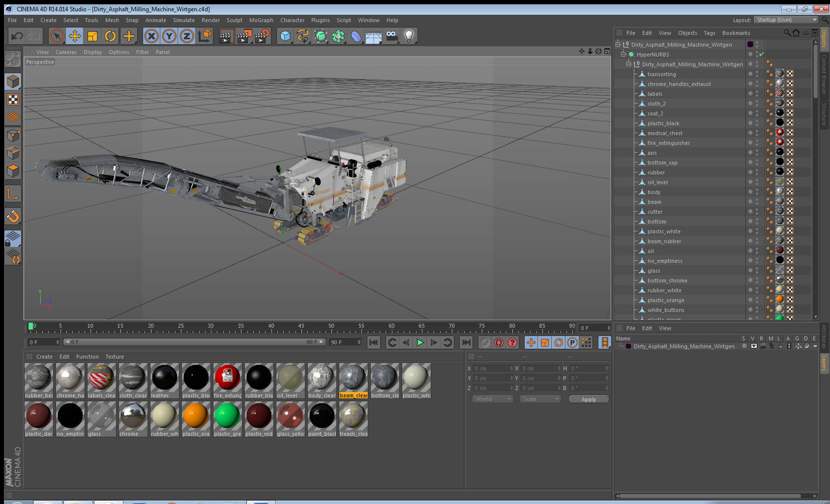This screenshot has width=830, height=504.
Task: Toggle Enable Snap magnet icon
Action: pos(13,216)
